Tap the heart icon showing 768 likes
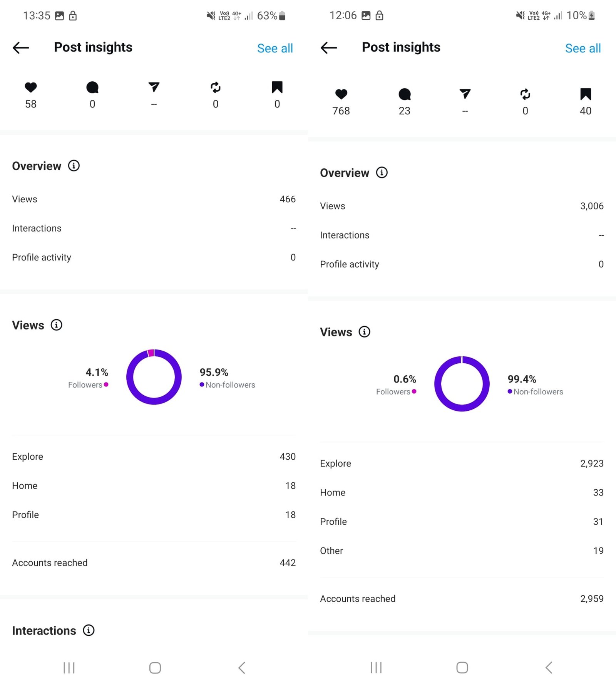 pyautogui.click(x=341, y=94)
